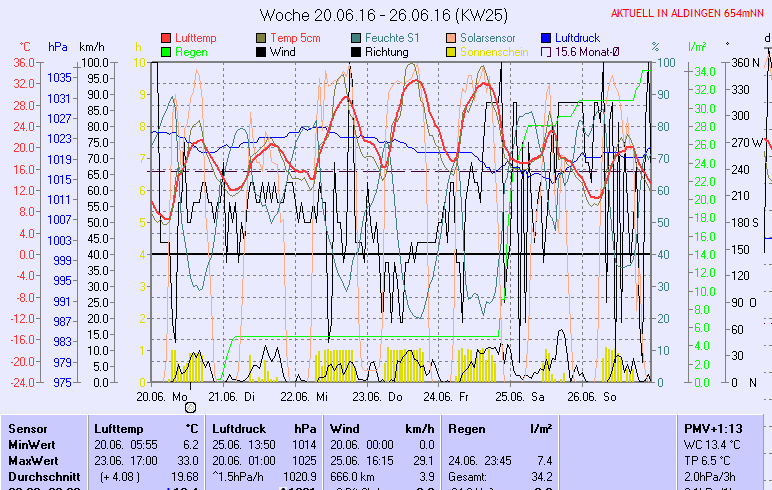Click the green Regen legend square
Screen dimensions: 772x490
166,52
